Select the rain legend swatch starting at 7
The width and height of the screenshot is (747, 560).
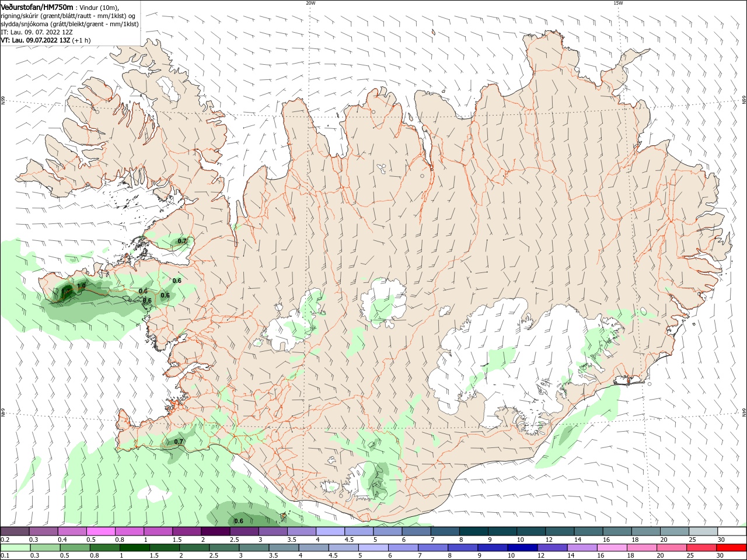(432, 548)
